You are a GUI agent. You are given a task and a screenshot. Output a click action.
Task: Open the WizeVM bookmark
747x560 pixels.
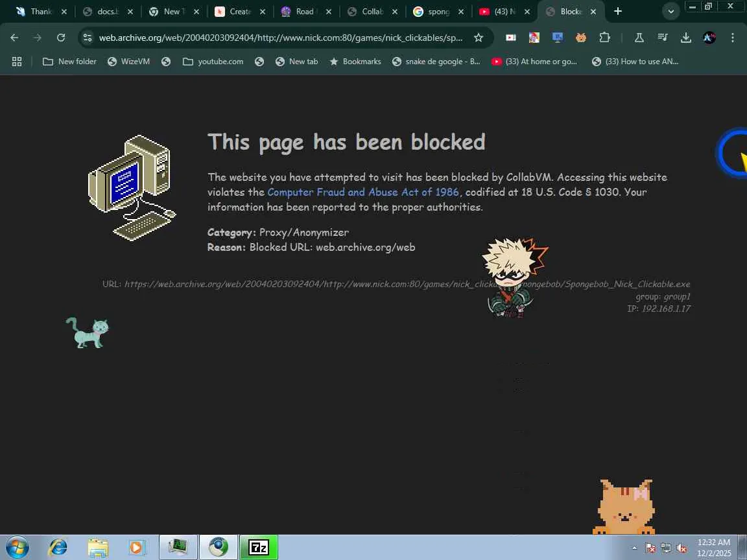(128, 62)
